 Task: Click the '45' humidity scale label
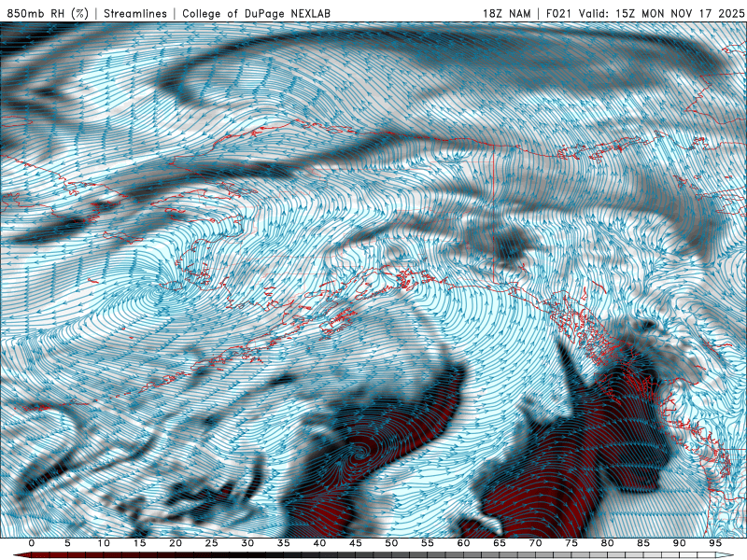coord(356,543)
